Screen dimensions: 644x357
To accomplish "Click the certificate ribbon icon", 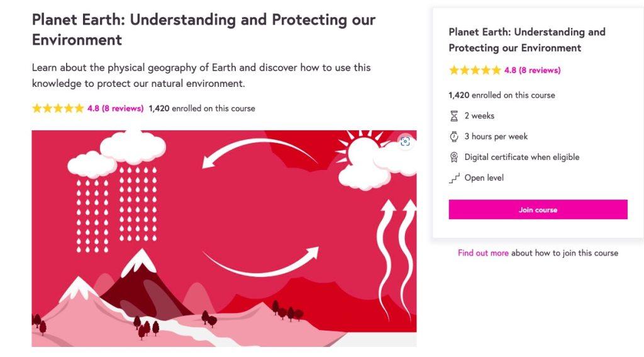I will coord(454,157).
